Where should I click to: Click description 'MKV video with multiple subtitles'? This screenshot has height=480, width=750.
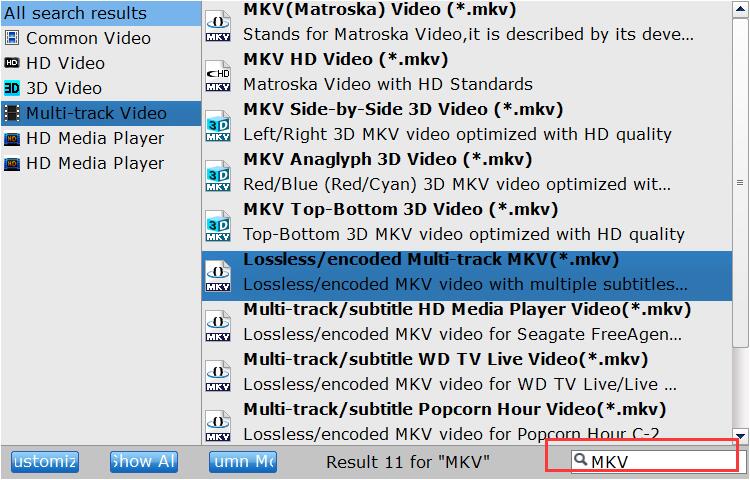(x=465, y=284)
